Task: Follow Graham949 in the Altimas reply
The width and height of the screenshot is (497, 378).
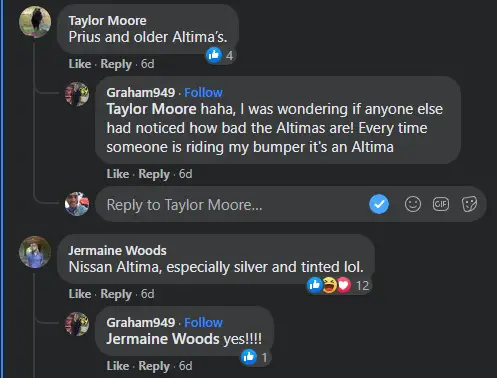Action: 203,92
